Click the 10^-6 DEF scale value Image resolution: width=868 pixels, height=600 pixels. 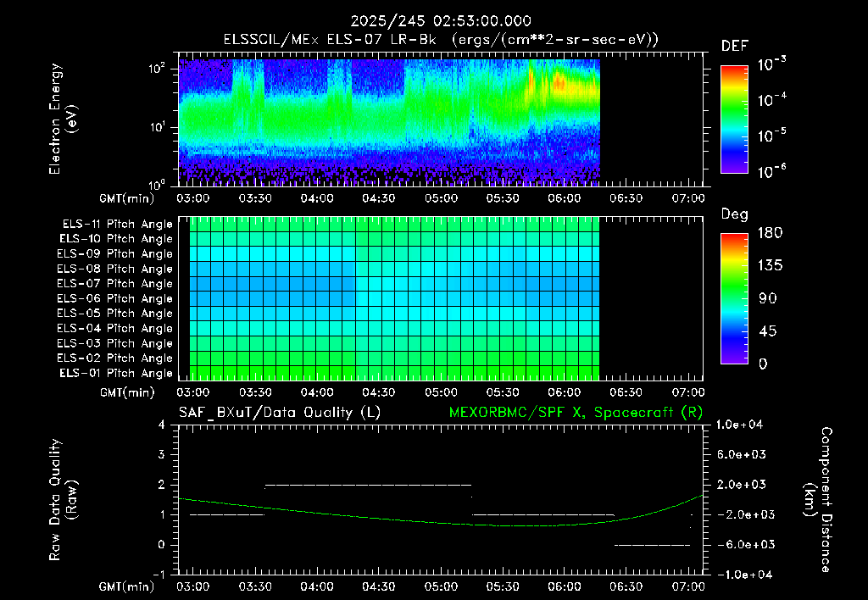click(x=772, y=171)
